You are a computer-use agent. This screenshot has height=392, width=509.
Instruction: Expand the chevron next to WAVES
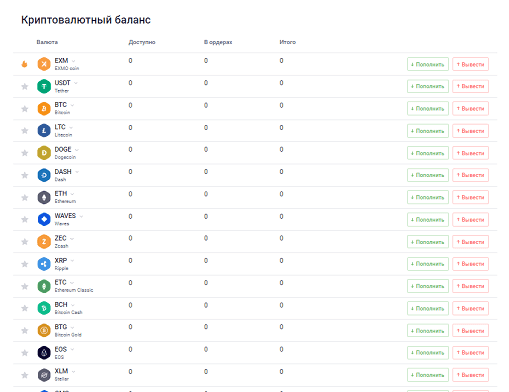click(x=81, y=216)
